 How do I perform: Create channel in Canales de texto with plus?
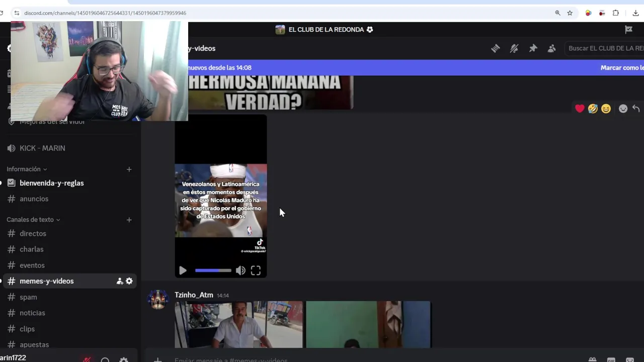click(x=129, y=220)
